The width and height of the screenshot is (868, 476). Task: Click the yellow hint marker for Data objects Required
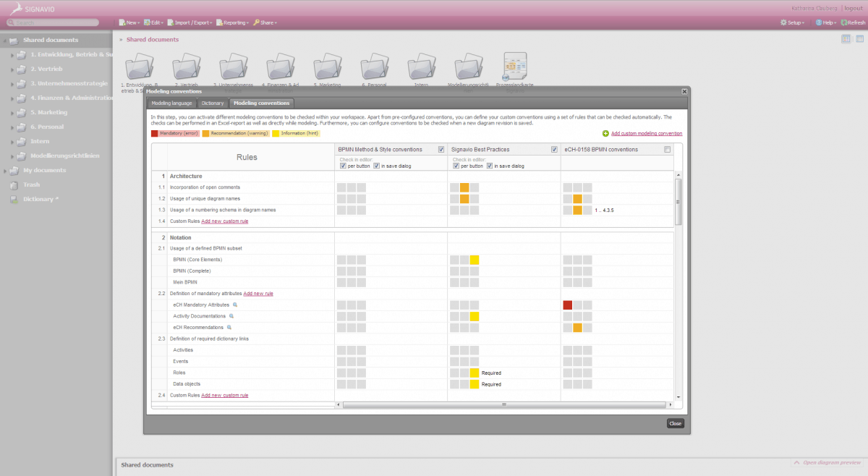coord(475,383)
